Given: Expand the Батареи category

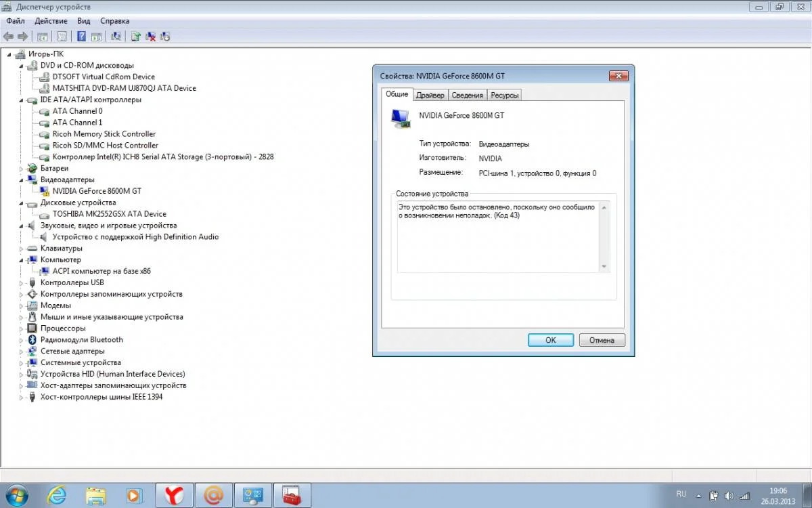Looking at the screenshot, I should 22,168.
